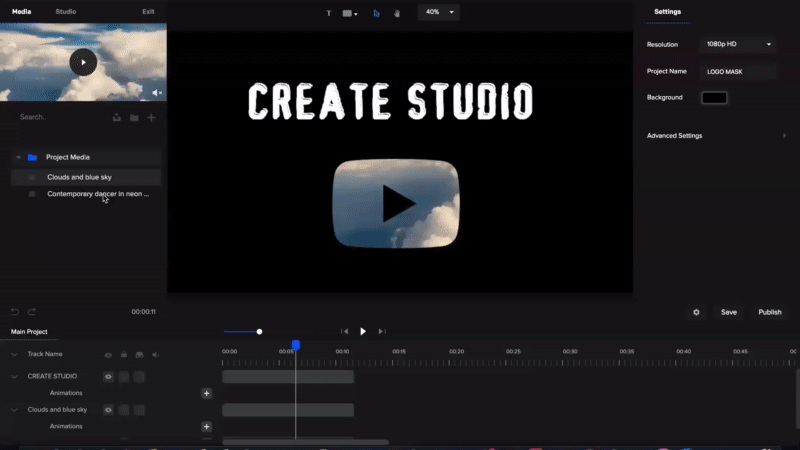Viewport: 800px width, 450px height.
Task: Open the Background color swatch
Action: [714, 97]
